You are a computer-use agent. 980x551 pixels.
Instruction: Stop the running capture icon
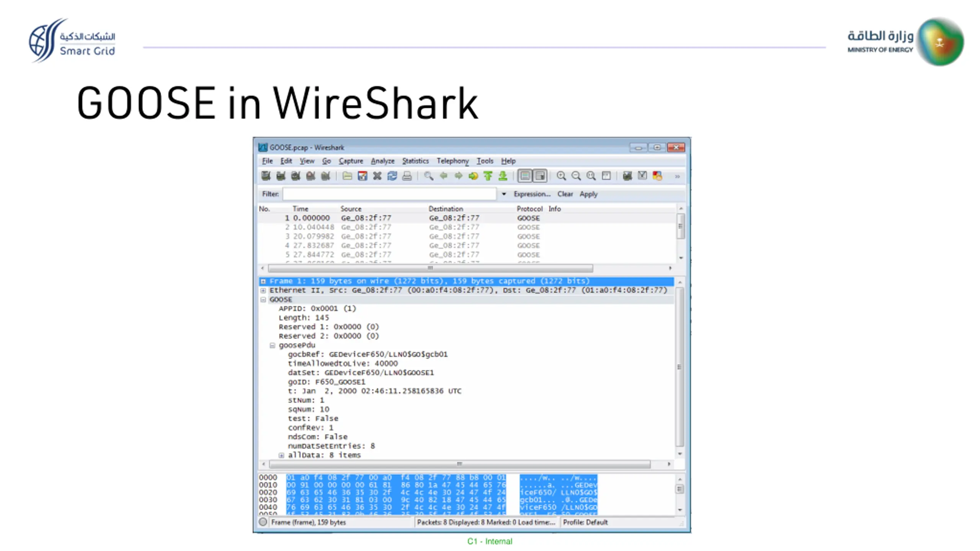(x=310, y=176)
